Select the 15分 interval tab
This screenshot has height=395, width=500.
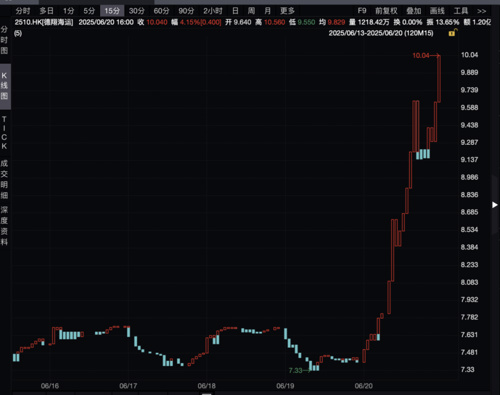pos(112,11)
